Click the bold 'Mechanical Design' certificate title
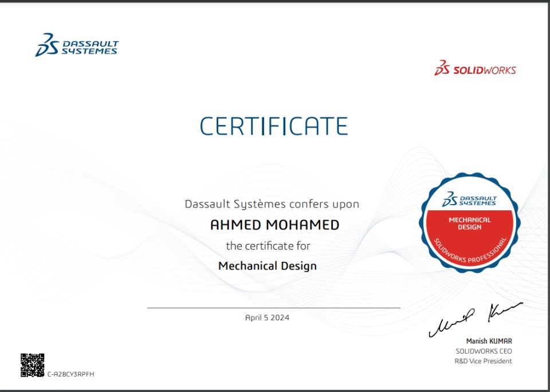 coord(268,266)
